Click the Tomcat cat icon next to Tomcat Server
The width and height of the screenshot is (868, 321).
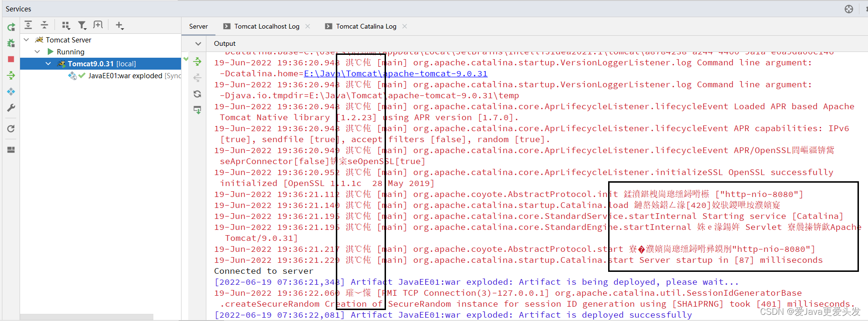click(39, 40)
